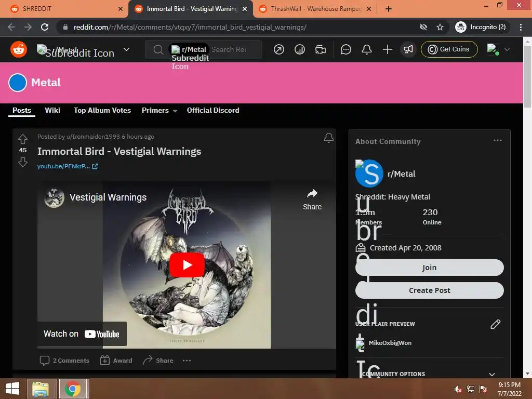
Task: Join the r/Metal community
Action: pos(429,268)
